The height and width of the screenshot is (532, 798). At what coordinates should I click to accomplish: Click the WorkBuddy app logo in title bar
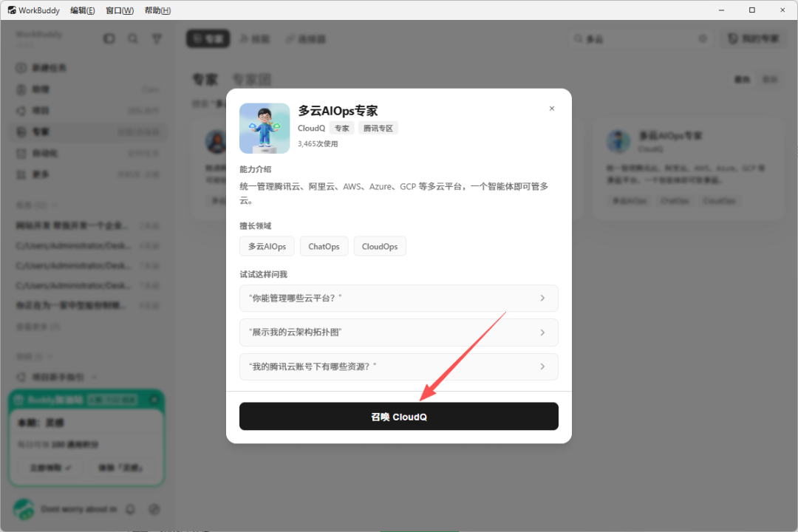(12, 10)
